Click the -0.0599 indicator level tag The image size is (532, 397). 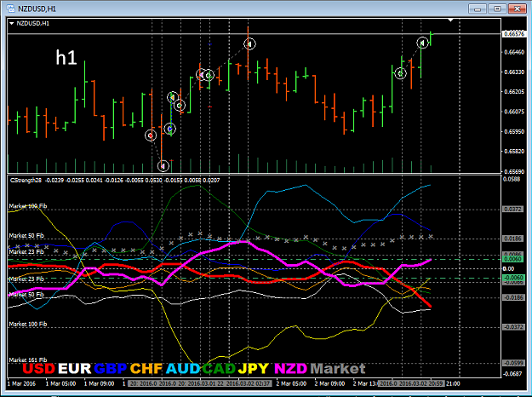tap(513, 363)
